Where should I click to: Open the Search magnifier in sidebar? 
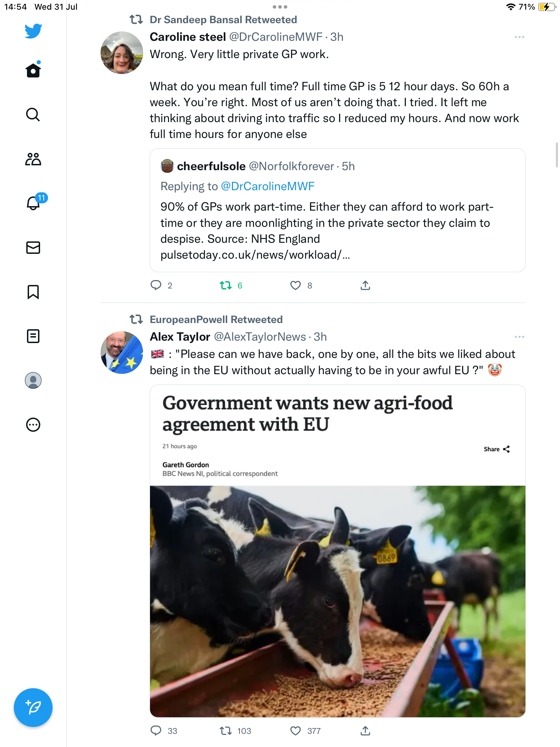(33, 114)
